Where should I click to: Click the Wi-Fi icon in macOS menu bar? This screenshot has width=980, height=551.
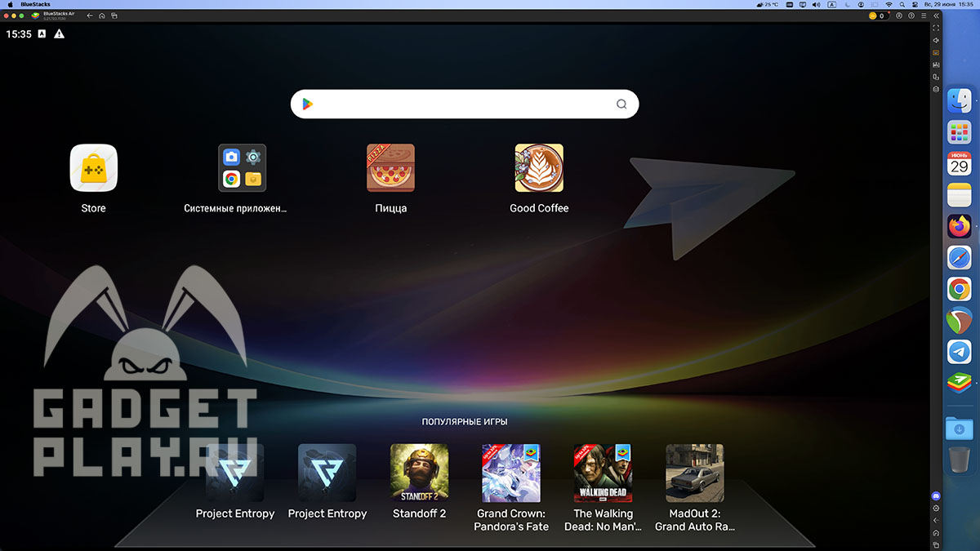tap(889, 4)
